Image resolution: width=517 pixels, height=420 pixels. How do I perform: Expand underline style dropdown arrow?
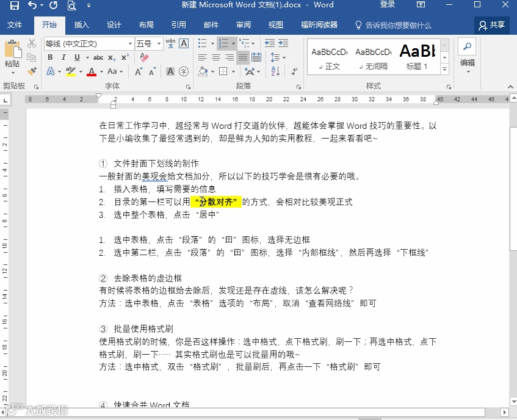tap(87, 57)
